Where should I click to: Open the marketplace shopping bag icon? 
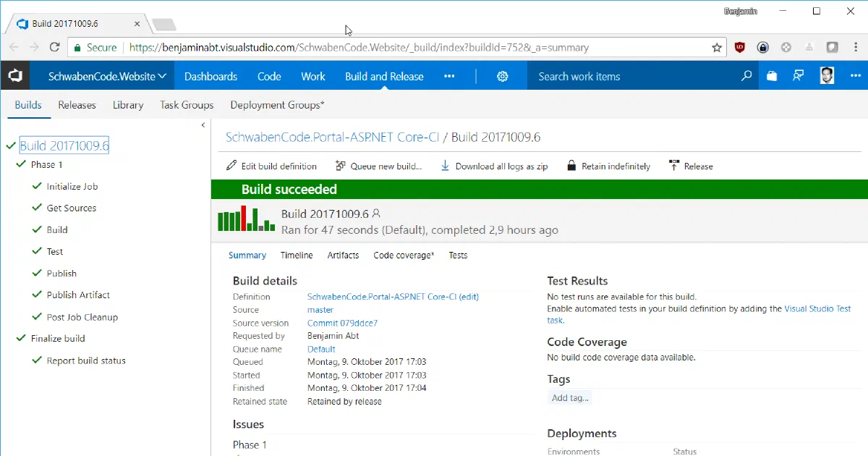point(772,76)
